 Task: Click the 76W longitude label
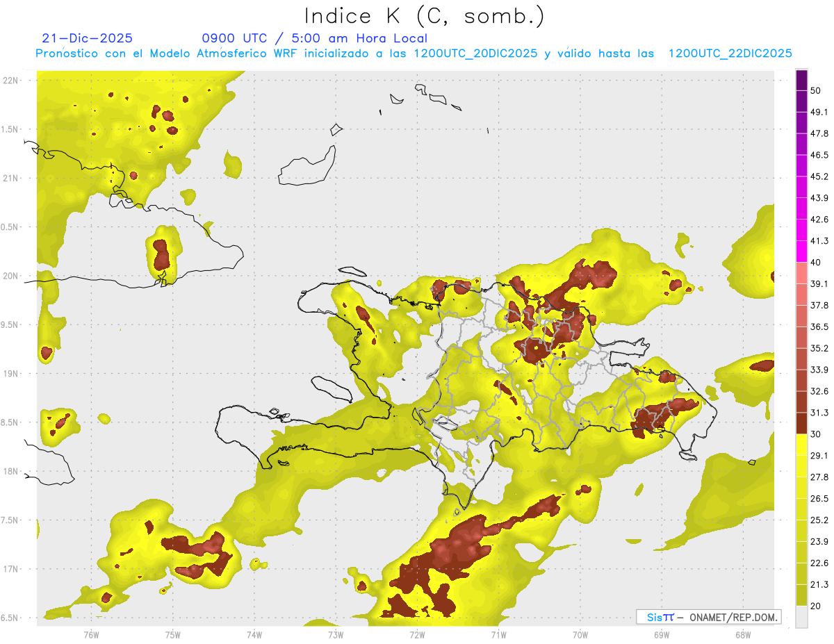click(x=91, y=635)
